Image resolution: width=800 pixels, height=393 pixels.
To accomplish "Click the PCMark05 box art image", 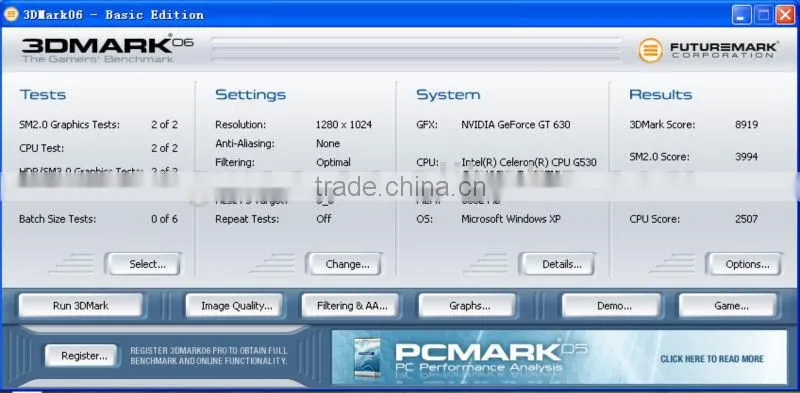I will [367, 358].
